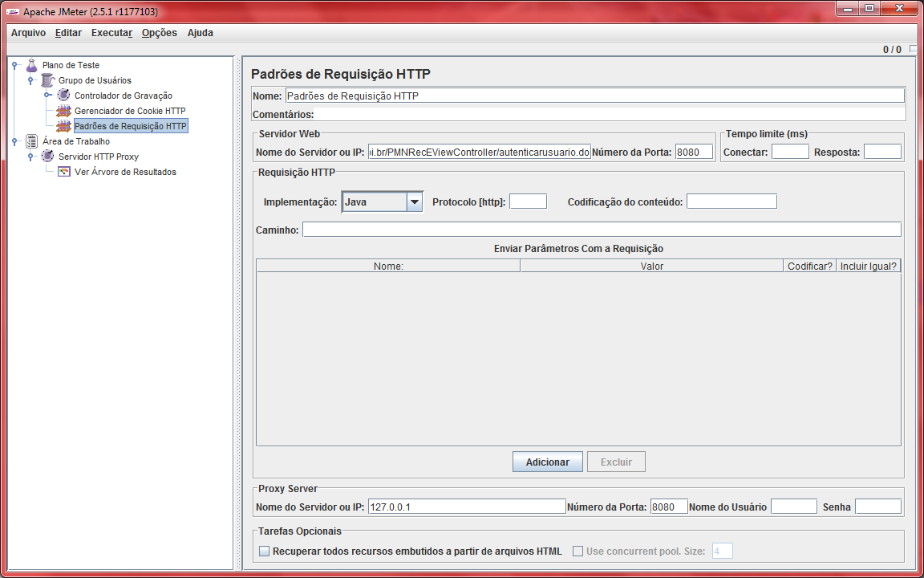This screenshot has height=578, width=924.
Task: Select Padrões de Requisição HTTP tree item
Action: [131, 126]
